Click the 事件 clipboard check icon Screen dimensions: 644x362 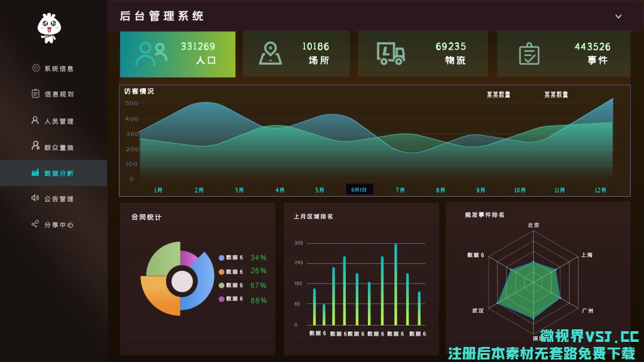[x=529, y=54]
